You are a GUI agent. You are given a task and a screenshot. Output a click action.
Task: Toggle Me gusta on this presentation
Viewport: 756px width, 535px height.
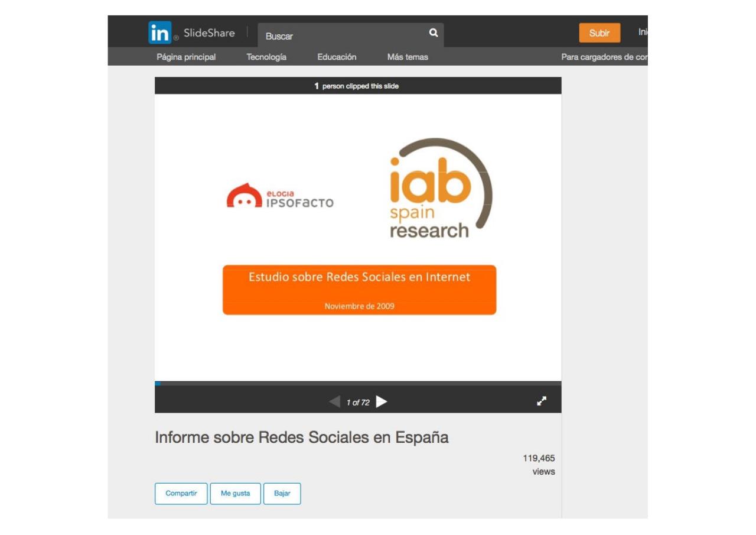(235, 494)
